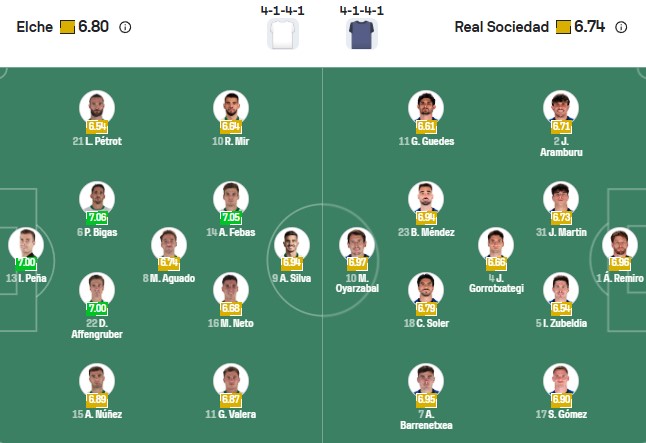Click the Elche team name
The height and width of the screenshot is (443, 646).
(35, 28)
